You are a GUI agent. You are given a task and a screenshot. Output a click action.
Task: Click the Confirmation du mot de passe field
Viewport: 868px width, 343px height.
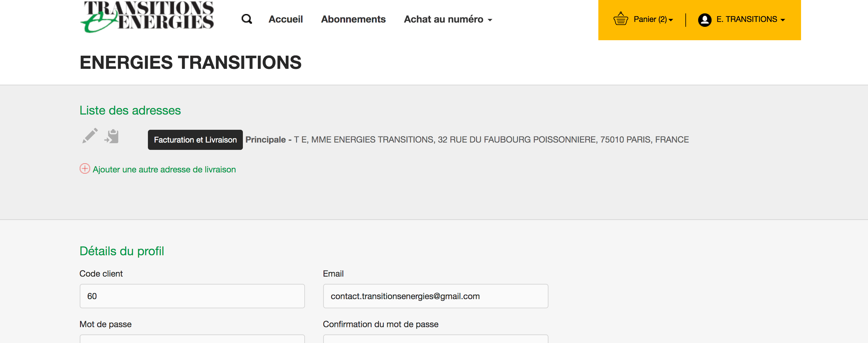435,339
